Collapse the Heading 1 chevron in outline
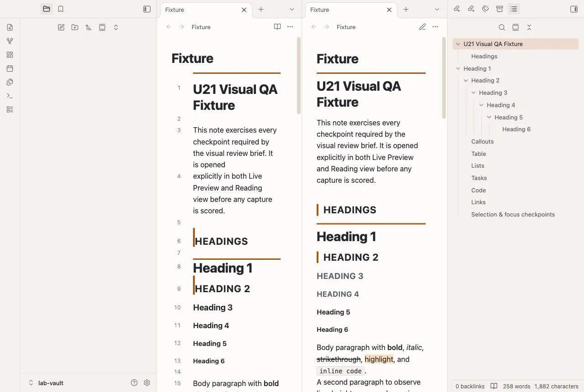The image size is (584, 392). tap(458, 69)
